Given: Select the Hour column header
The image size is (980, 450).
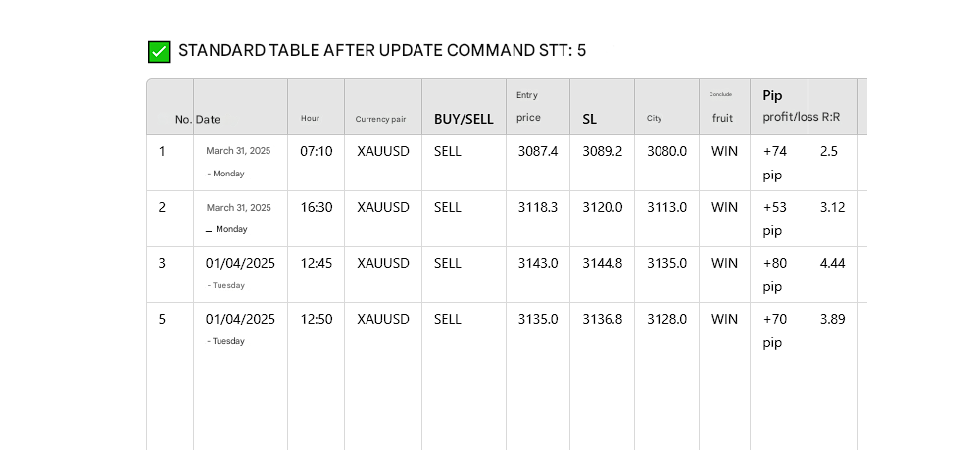Looking at the screenshot, I should click(x=310, y=119).
